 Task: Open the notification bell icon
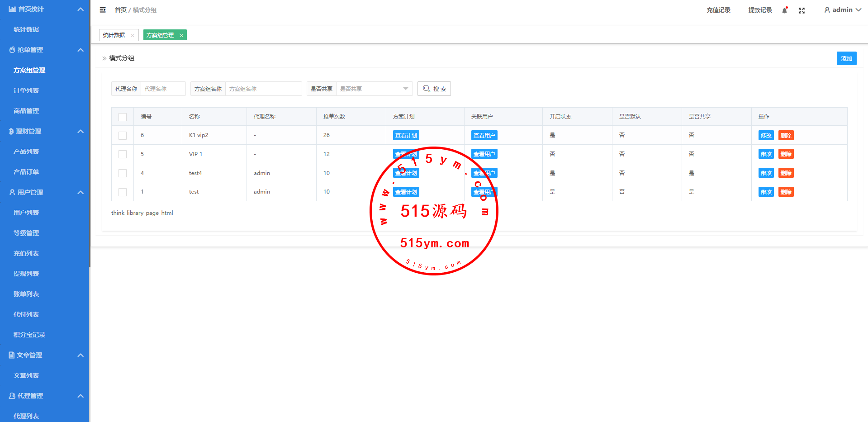785,10
